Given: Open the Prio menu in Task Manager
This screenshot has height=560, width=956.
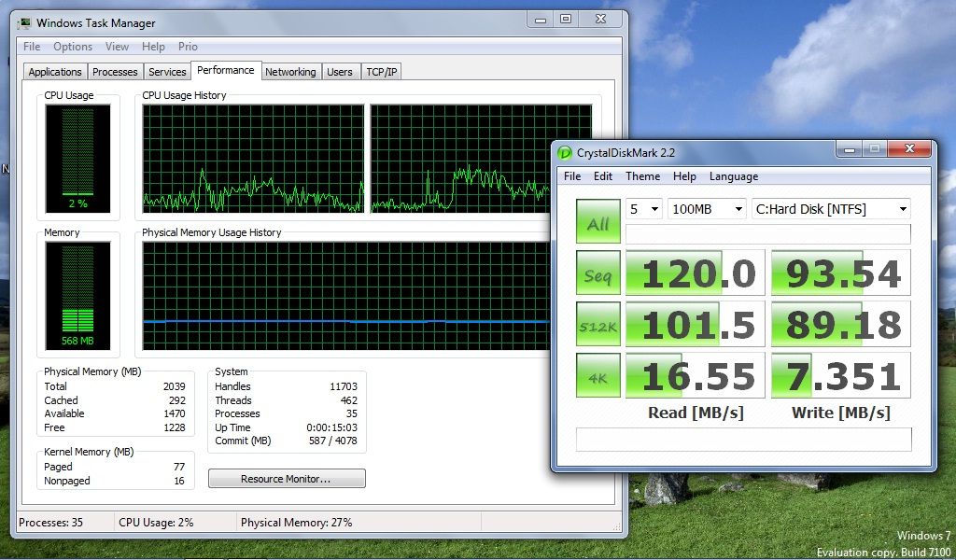Looking at the screenshot, I should coord(188,47).
